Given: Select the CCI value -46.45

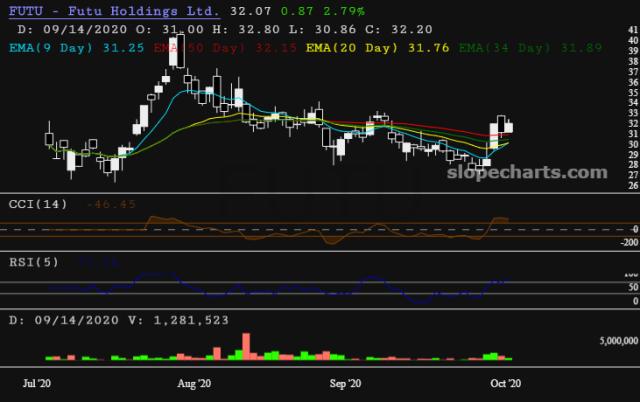Looking at the screenshot, I should tap(111, 204).
